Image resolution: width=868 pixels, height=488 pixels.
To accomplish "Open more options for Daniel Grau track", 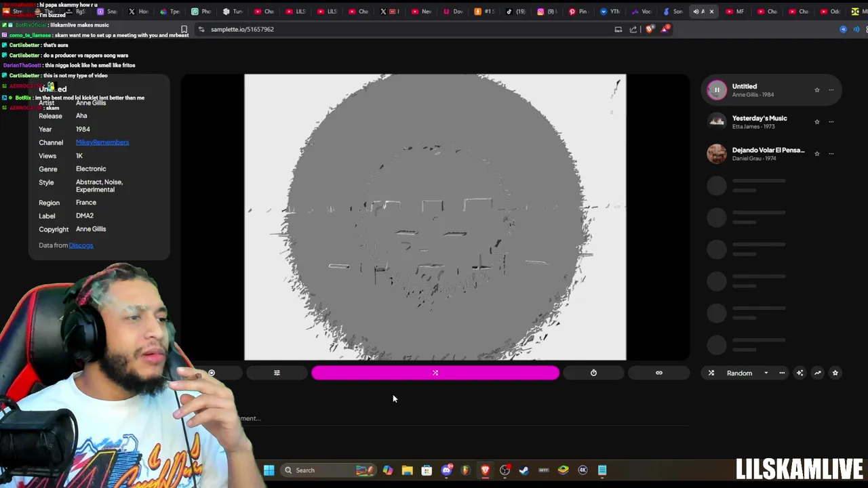I will 831,154.
